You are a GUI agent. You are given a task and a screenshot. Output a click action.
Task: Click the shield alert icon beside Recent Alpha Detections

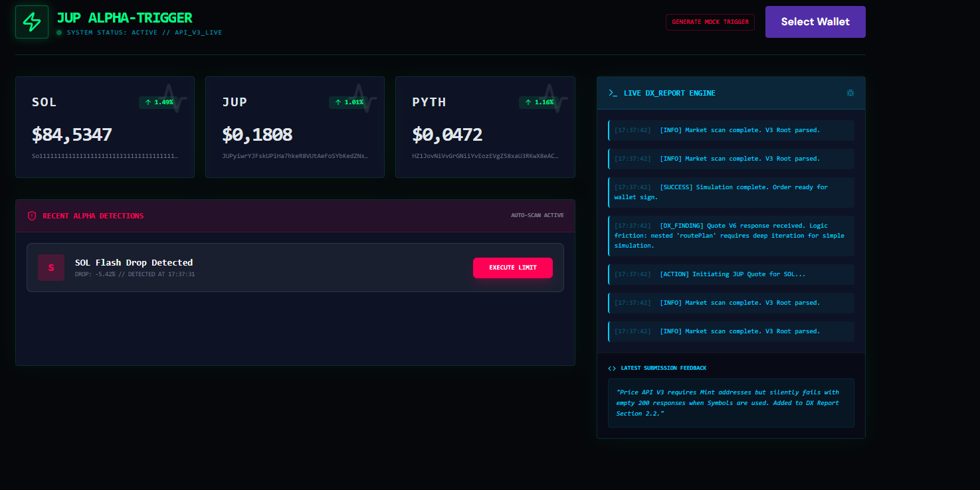pyautogui.click(x=32, y=216)
